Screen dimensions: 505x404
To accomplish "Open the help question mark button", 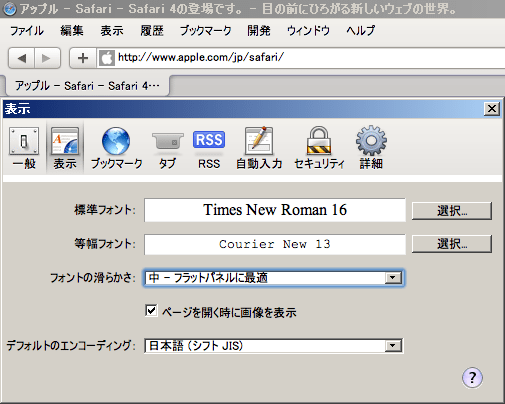I will pyautogui.click(x=472, y=378).
